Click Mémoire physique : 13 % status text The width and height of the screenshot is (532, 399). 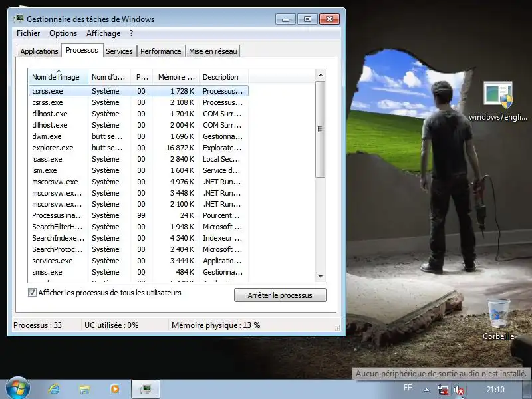click(x=215, y=325)
